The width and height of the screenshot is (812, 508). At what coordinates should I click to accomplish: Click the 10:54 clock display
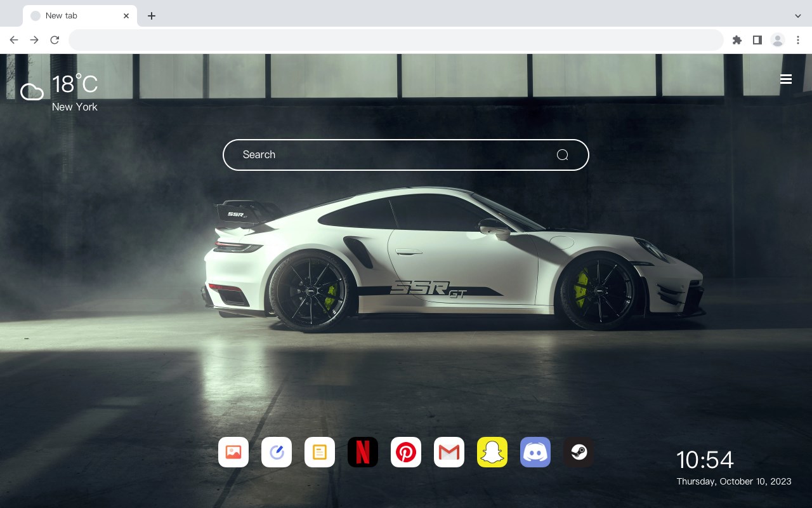tap(705, 460)
